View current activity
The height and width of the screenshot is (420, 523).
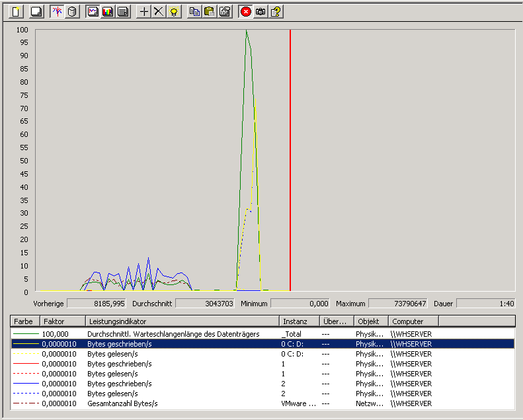tap(57, 12)
